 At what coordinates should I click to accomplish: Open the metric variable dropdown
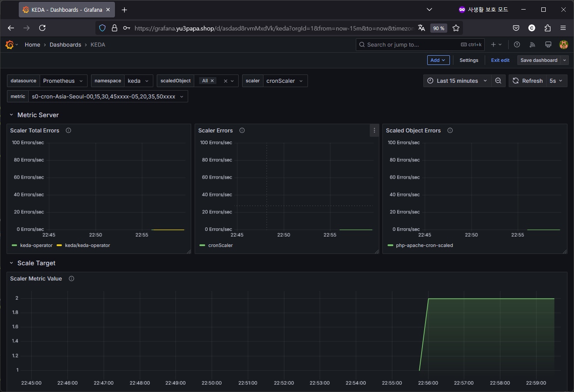(108, 96)
